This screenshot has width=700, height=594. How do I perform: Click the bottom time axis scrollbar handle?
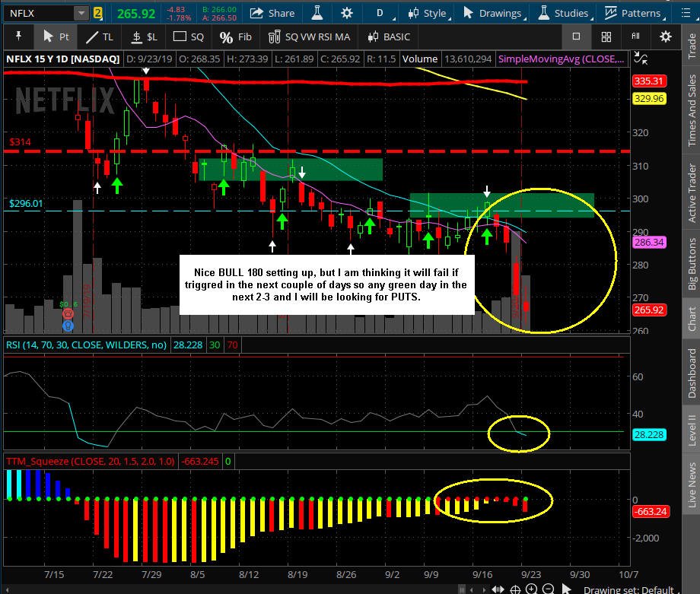(x=462, y=589)
